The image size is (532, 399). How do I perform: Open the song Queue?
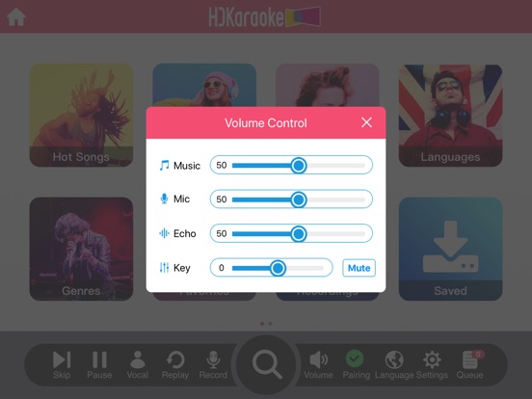coord(470,364)
